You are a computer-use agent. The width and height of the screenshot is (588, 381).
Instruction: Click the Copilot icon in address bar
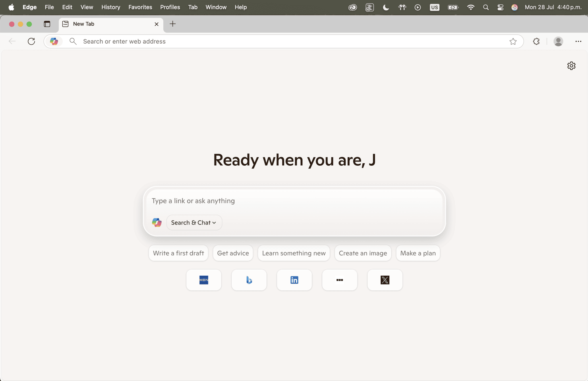tap(54, 41)
